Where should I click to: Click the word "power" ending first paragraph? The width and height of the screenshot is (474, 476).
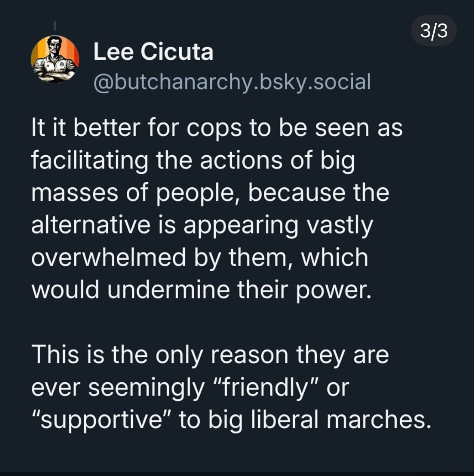pyautogui.click(x=333, y=290)
